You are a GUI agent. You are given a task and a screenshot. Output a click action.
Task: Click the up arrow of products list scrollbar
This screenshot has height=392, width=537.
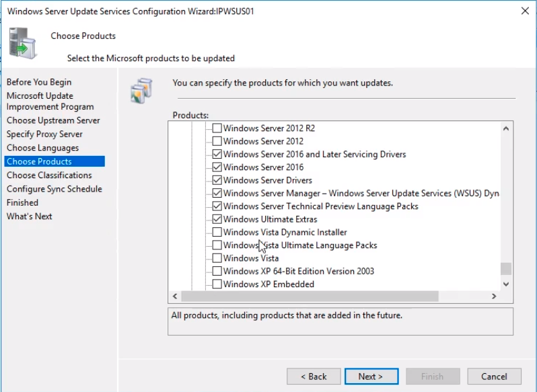tap(506, 128)
